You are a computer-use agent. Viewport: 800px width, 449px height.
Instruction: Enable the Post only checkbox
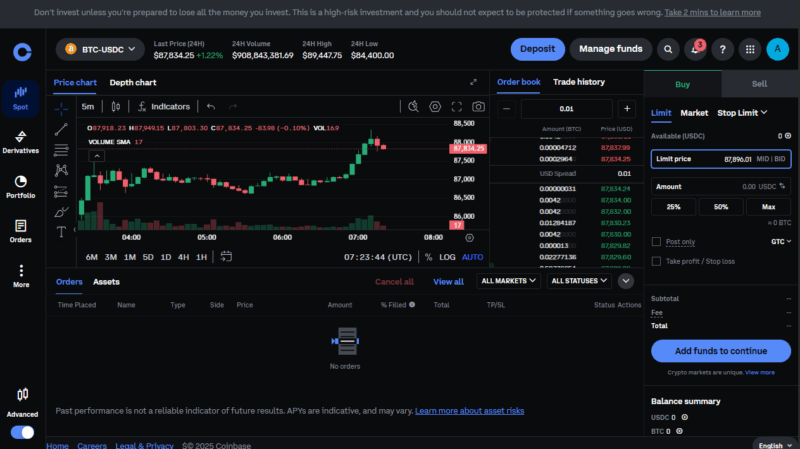click(656, 241)
